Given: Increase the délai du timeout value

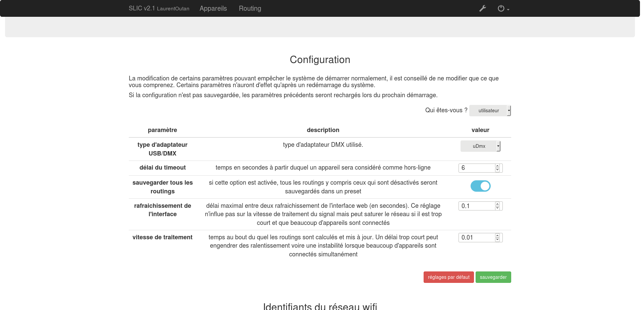Looking at the screenshot, I should point(497,166).
